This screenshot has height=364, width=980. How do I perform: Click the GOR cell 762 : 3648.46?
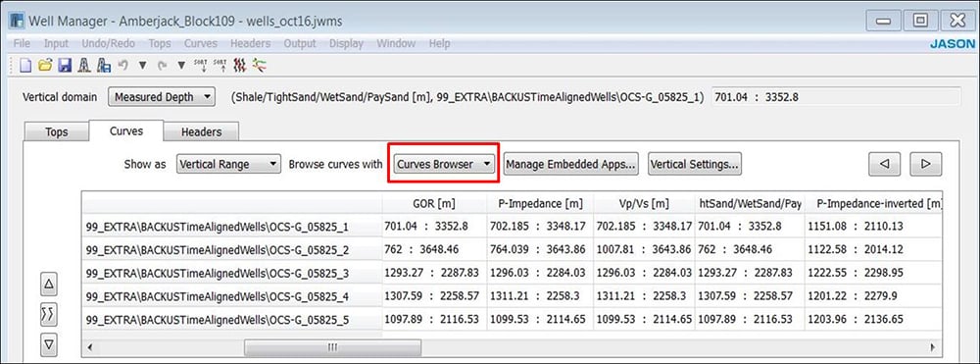pos(434,249)
